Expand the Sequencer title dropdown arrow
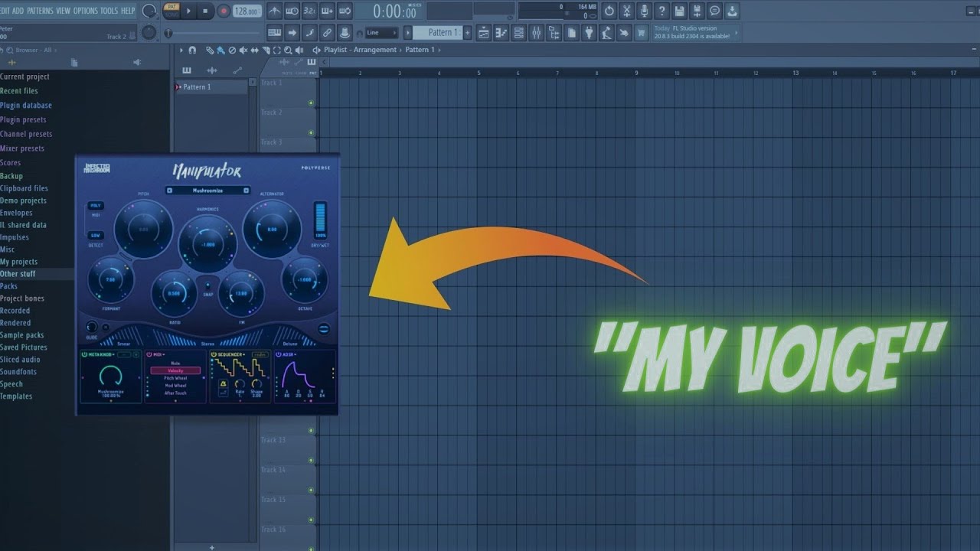The width and height of the screenshot is (980, 551). [243, 354]
